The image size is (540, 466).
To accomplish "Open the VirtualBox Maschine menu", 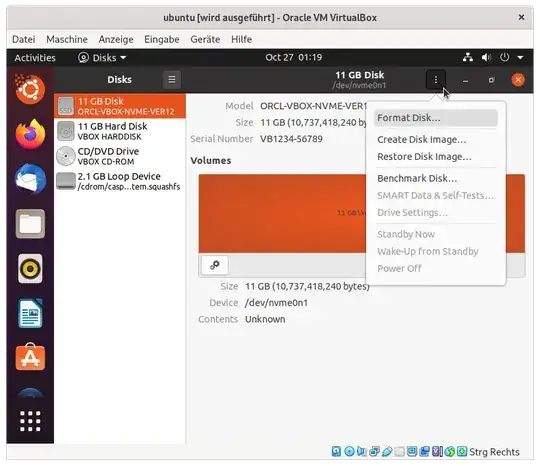I will [67, 39].
